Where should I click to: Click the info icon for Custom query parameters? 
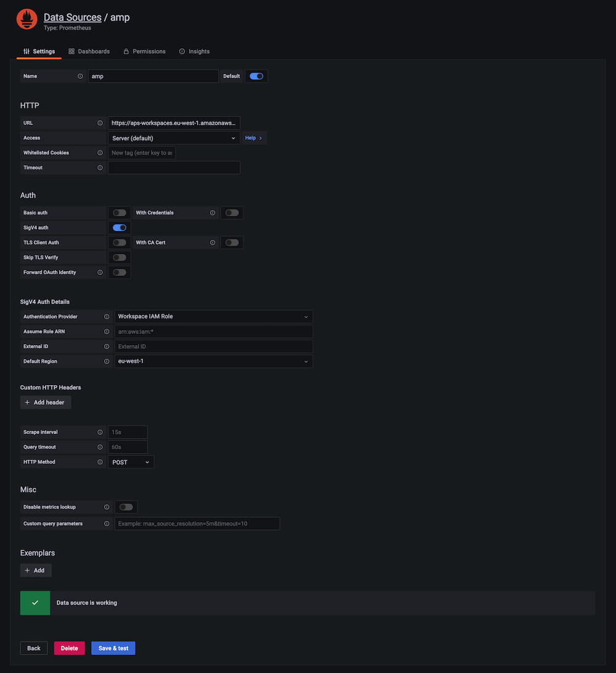pyautogui.click(x=107, y=524)
